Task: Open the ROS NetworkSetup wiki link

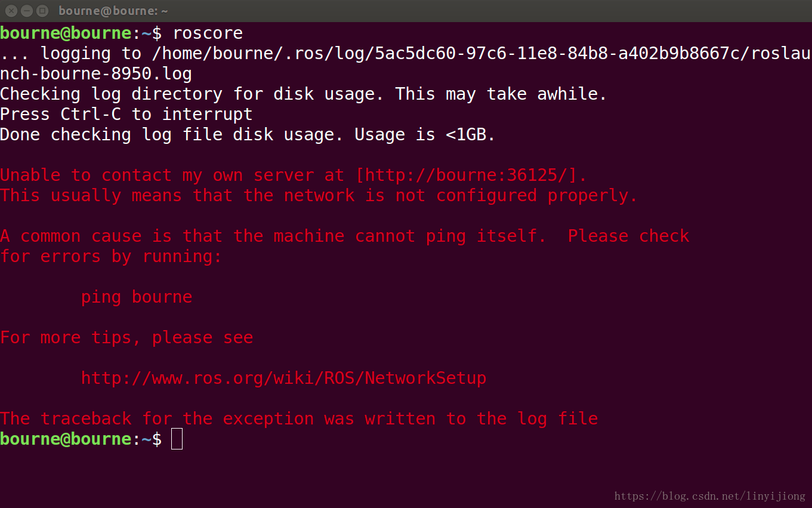Action: click(283, 378)
